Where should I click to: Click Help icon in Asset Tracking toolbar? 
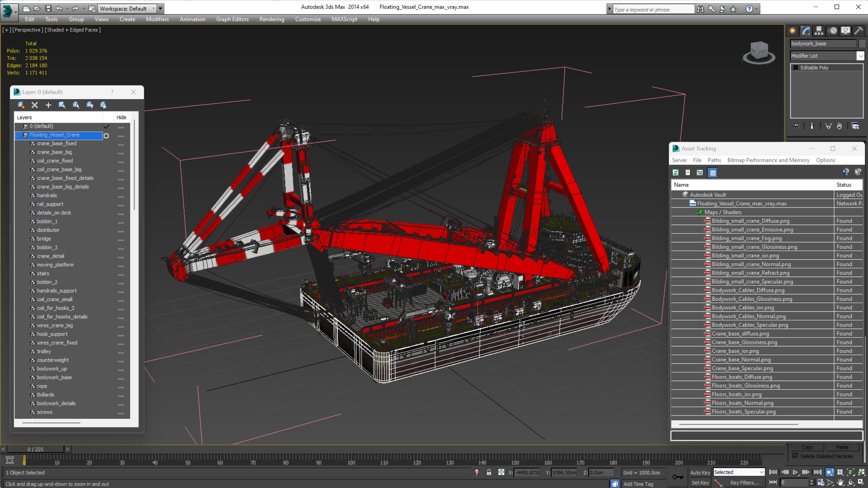click(846, 172)
